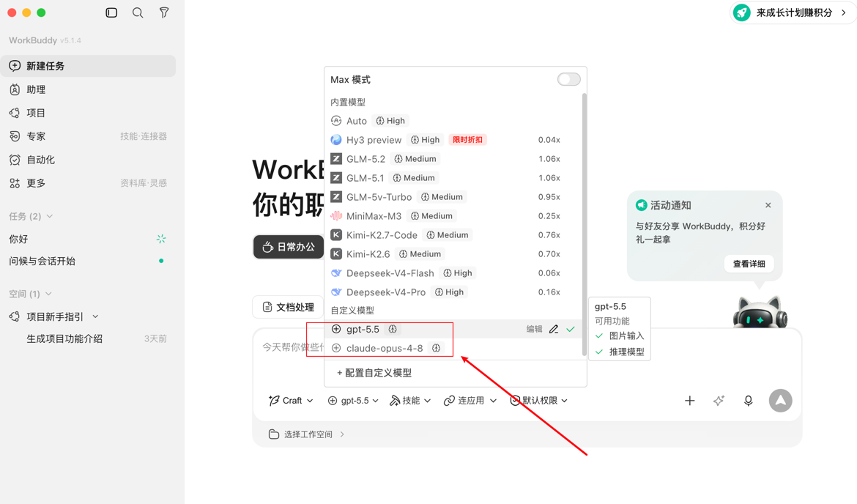
Task: Open search with the magnifier icon
Action: click(x=138, y=12)
